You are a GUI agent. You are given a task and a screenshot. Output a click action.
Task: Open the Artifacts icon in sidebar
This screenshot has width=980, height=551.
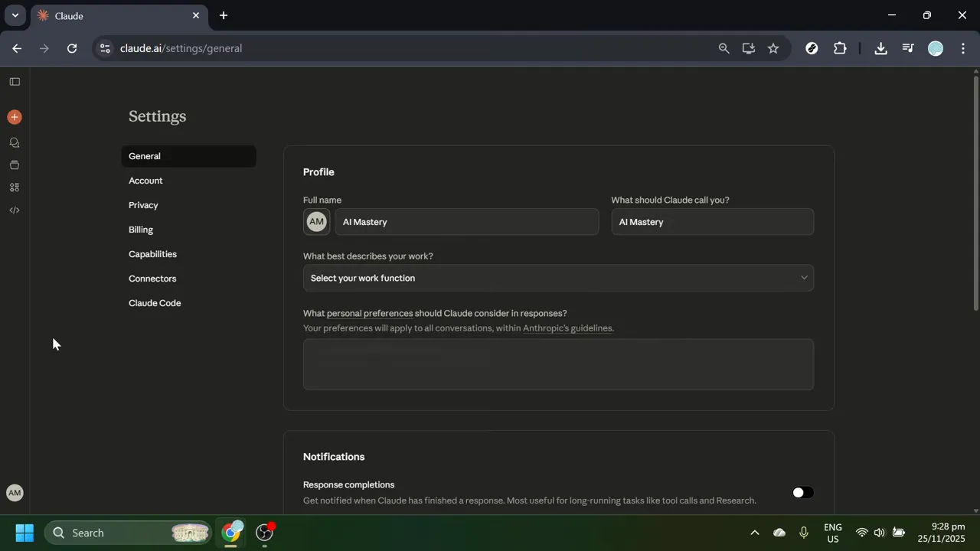[15, 187]
